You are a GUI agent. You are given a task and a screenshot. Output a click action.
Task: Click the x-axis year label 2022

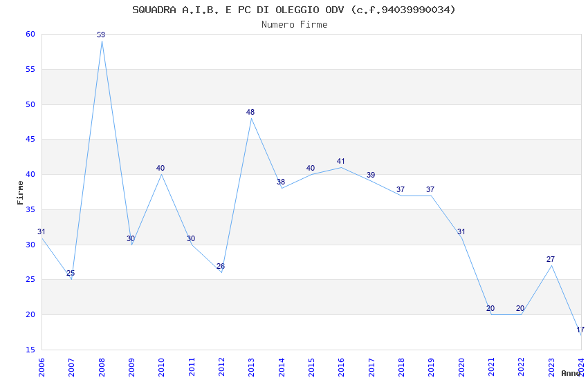point(522,368)
